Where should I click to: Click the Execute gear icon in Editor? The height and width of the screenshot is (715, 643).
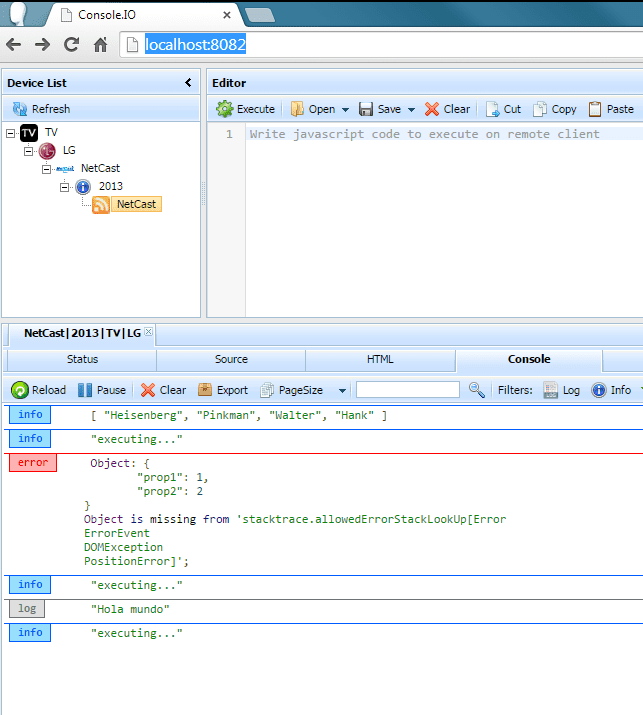point(225,109)
